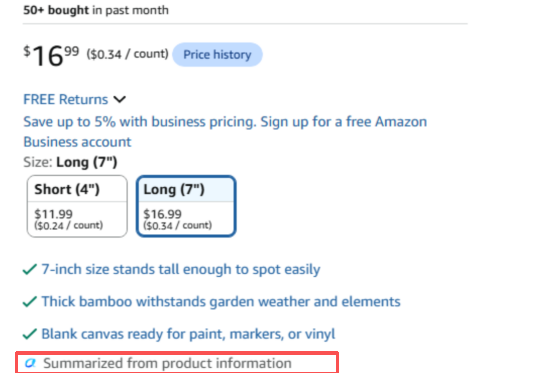The height and width of the screenshot is (373, 554).
Task: Click the 50+ bought in past month text
Action: 96,10
